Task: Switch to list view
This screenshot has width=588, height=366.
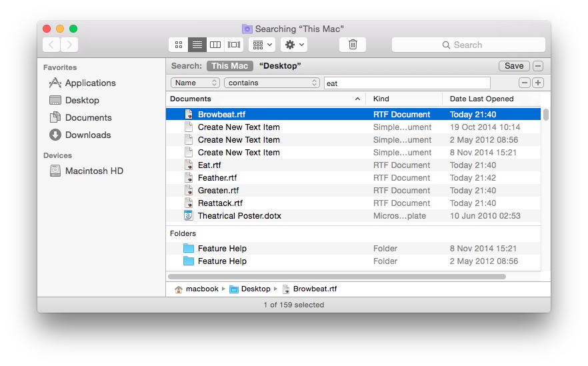Action: (197, 45)
